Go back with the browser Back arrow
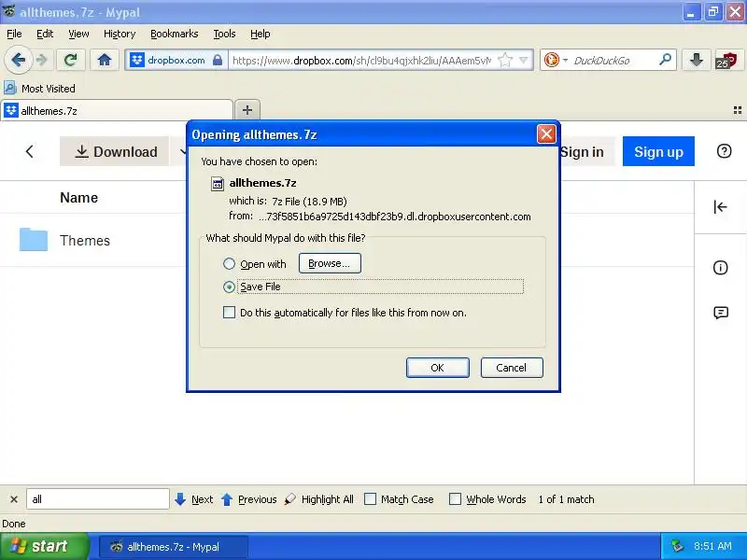The image size is (747, 560). point(18,60)
